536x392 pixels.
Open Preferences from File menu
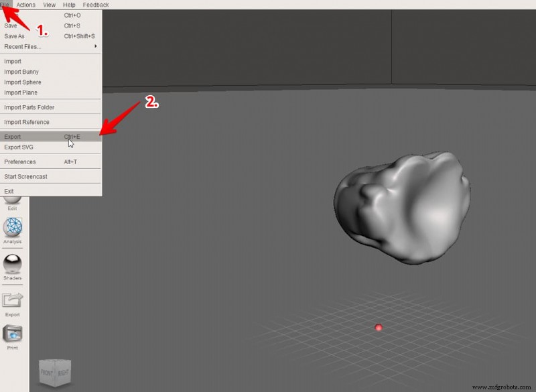click(x=51, y=162)
